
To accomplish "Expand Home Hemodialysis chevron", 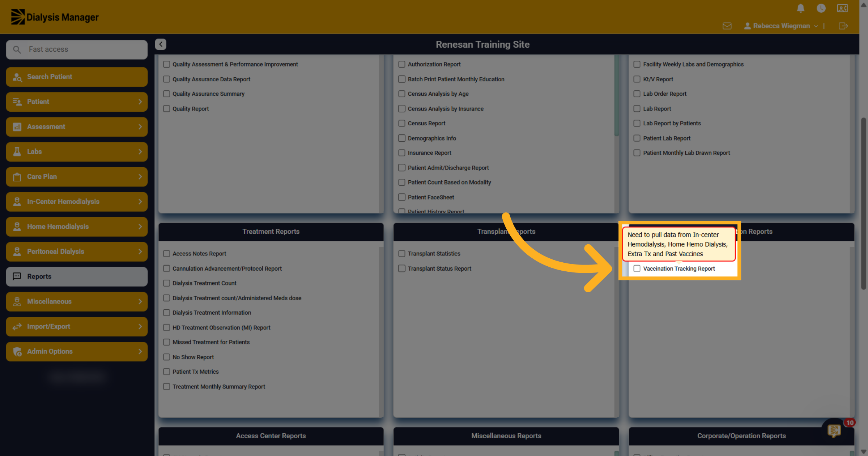I will pyautogui.click(x=140, y=227).
